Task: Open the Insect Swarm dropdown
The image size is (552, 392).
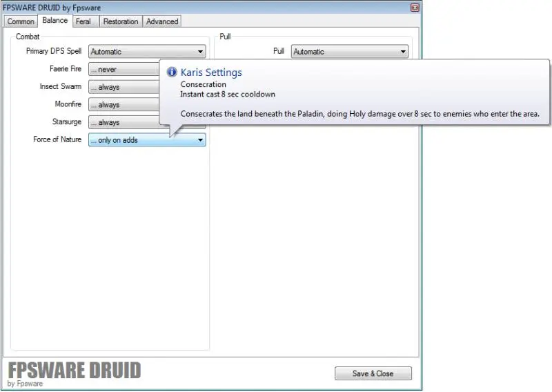Action: click(124, 88)
